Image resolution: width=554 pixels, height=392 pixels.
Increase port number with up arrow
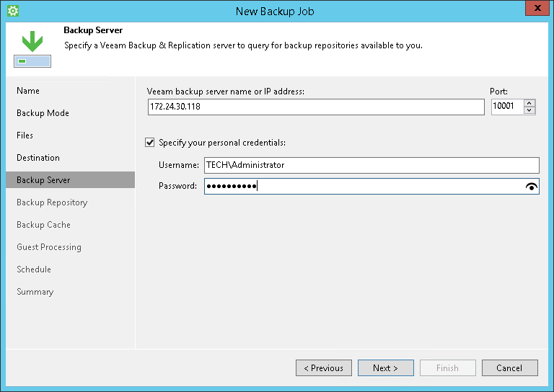530,103
